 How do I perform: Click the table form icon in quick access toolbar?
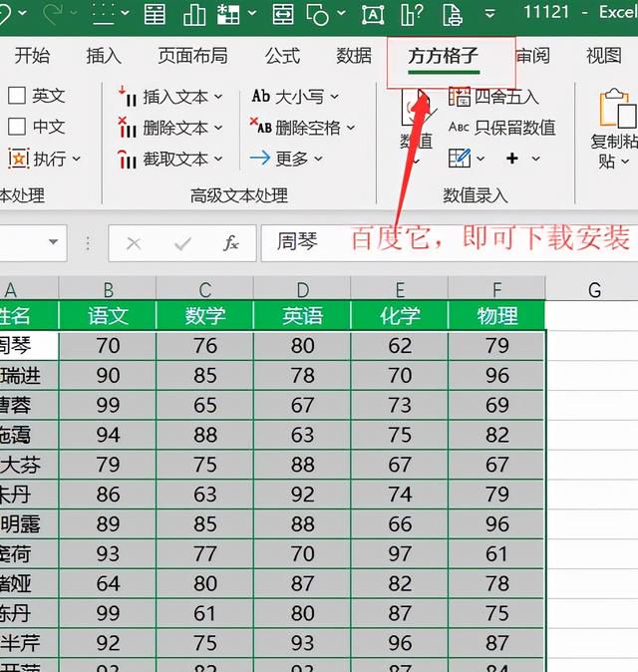155,14
